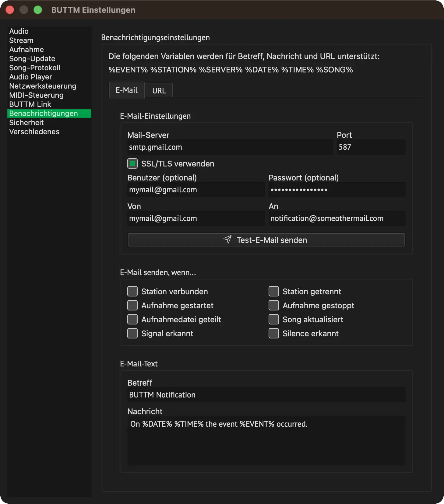Toggle the SSL/TLS verwenden checkbox
The height and width of the screenshot is (504, 444).
click(x=132, y=163)
